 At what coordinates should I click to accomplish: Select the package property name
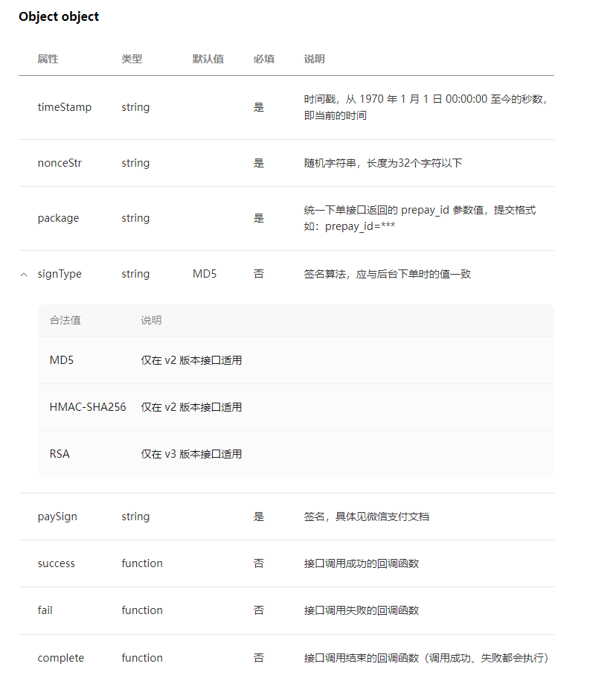(x=58, y=218)
